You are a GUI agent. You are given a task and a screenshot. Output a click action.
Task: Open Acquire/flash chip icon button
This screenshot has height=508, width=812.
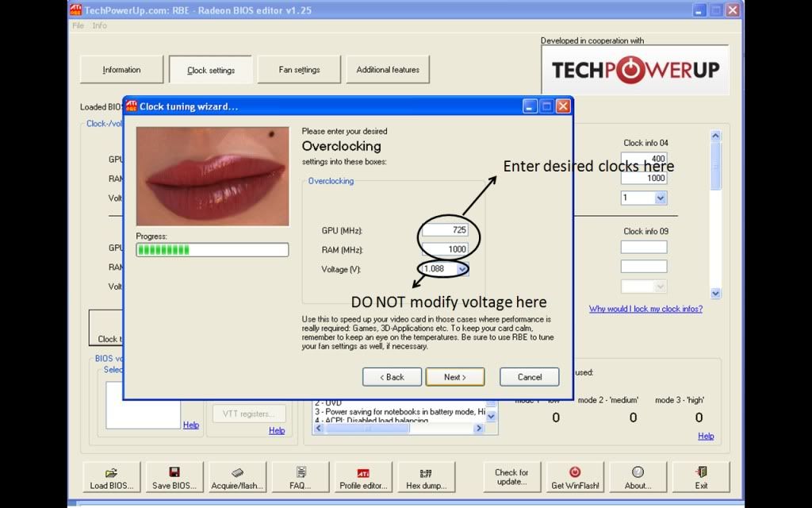coord(237,477)
